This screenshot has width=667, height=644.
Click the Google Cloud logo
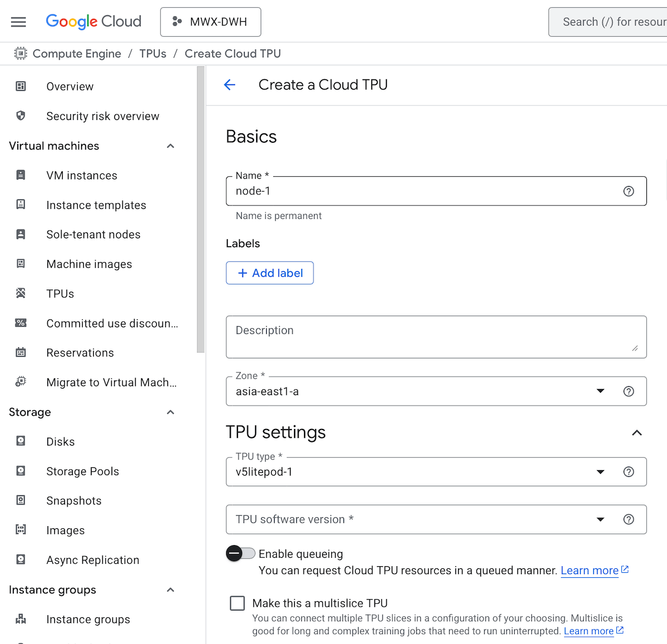93,22
